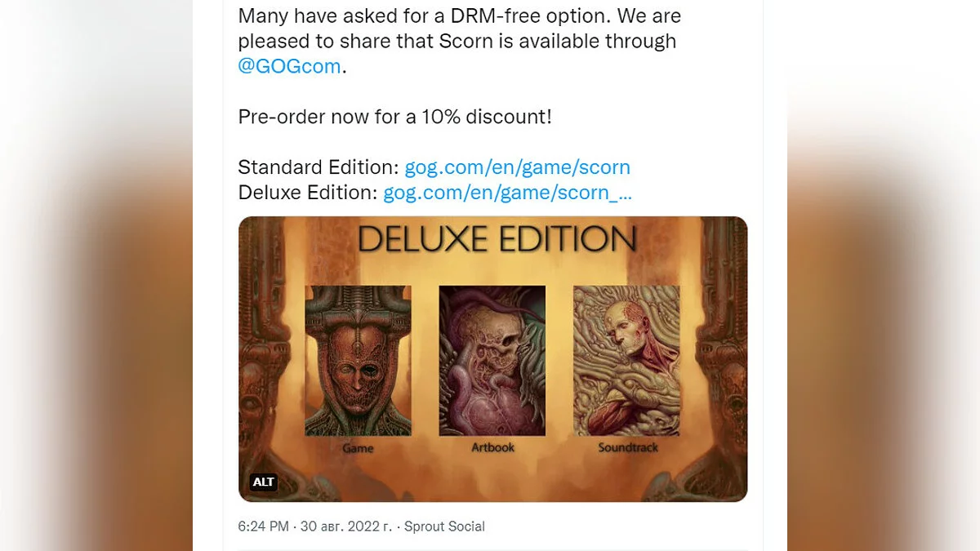Click the DELUXE EDITION heading in the image

tap(497, 239)
